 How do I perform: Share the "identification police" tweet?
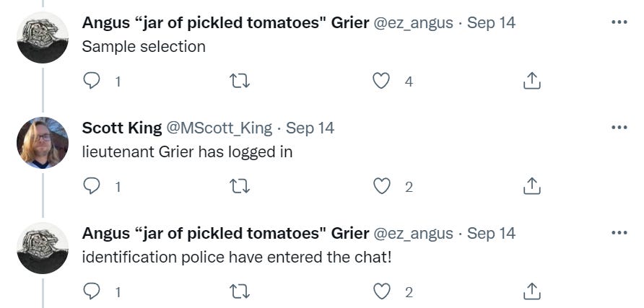[x=531, y=292]
